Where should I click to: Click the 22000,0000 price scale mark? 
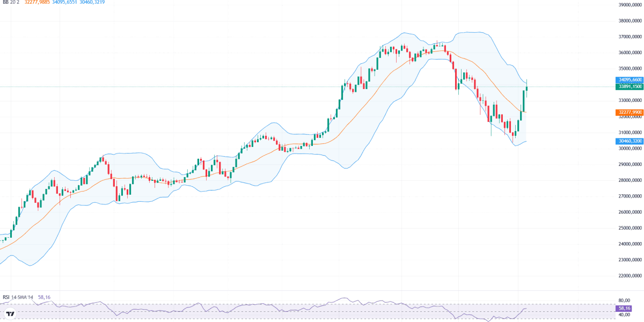pos(630,275)
